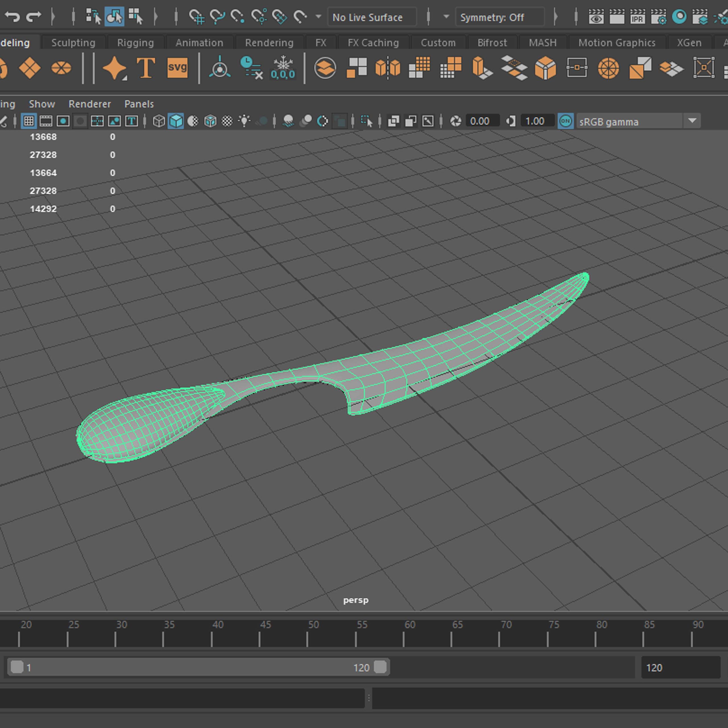This screenshot has width=728, height=728.
Task: Click Delete History clock icon
Action: pyautogui.click(x=251, y=68)
